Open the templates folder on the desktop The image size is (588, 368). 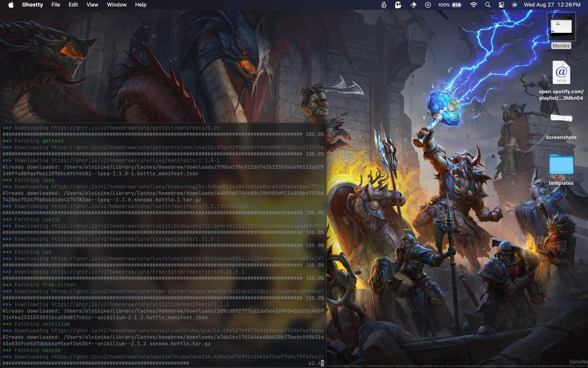coord(561,167)
